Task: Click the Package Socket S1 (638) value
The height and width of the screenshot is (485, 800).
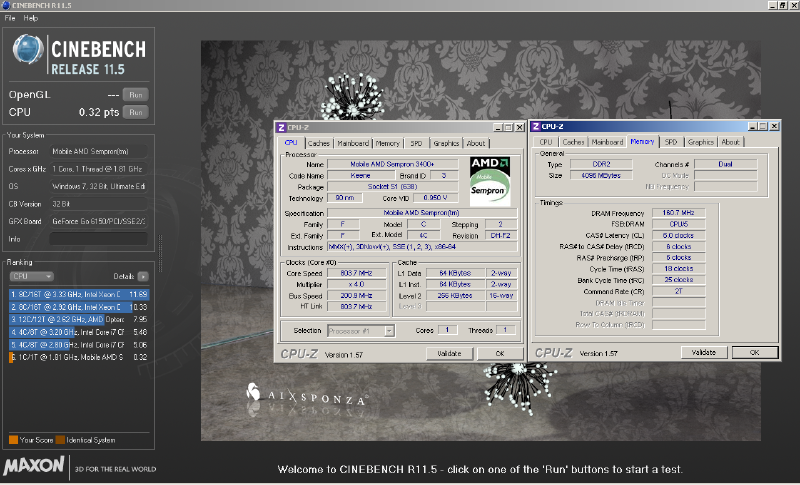Action: pos(392,187)
